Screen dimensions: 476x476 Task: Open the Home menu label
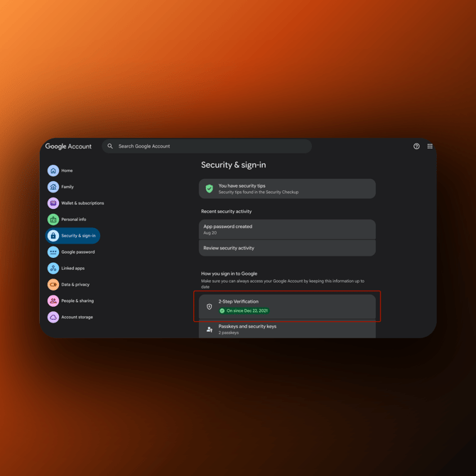67,171
